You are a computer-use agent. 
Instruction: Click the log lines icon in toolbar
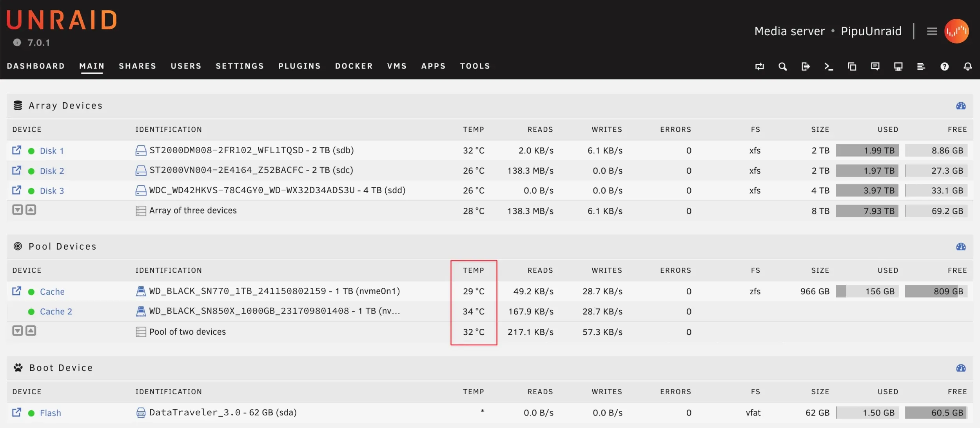click(x=921, y=67)
